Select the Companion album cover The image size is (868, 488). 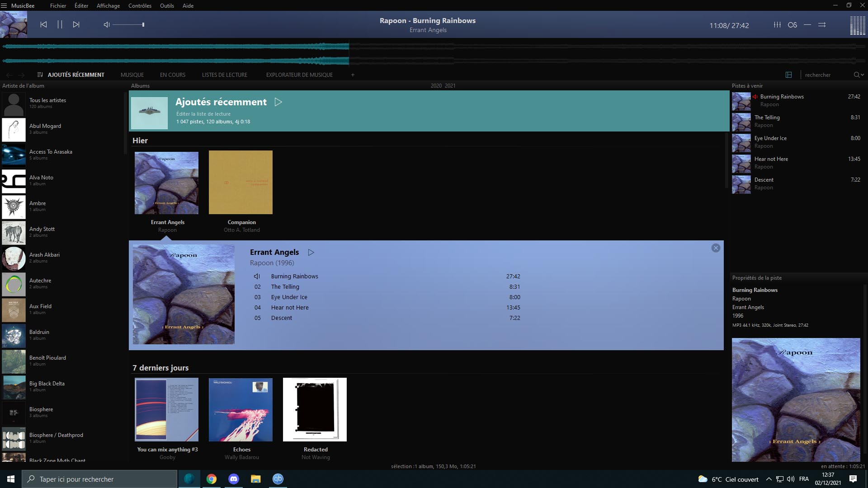(241, 183)
